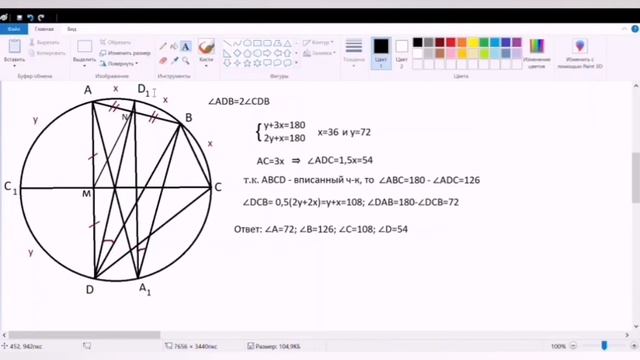640x360 pixels.
Task: Expand the shapes gallery more arrow
Action: (x=297, y=63)
